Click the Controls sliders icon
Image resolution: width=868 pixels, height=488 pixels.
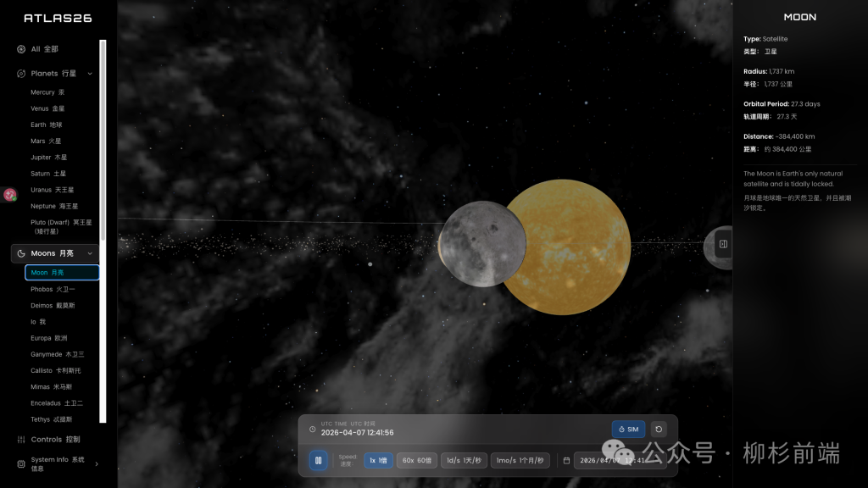tap(21, 440)
